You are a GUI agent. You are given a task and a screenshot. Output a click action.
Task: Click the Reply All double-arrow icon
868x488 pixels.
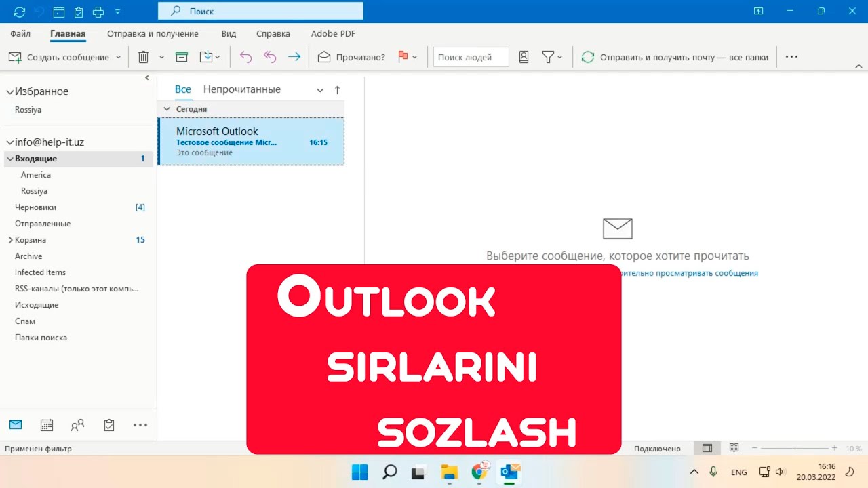point(270,57)
